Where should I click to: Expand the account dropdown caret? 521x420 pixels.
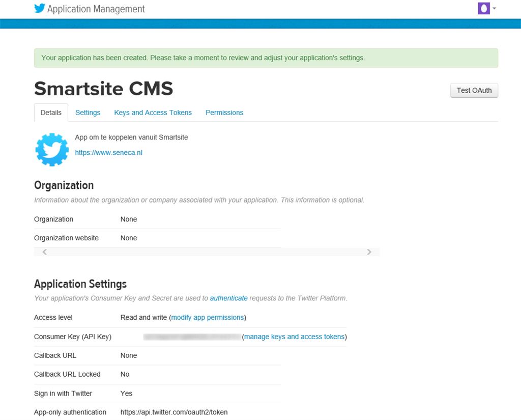click(x=495, y=8)
